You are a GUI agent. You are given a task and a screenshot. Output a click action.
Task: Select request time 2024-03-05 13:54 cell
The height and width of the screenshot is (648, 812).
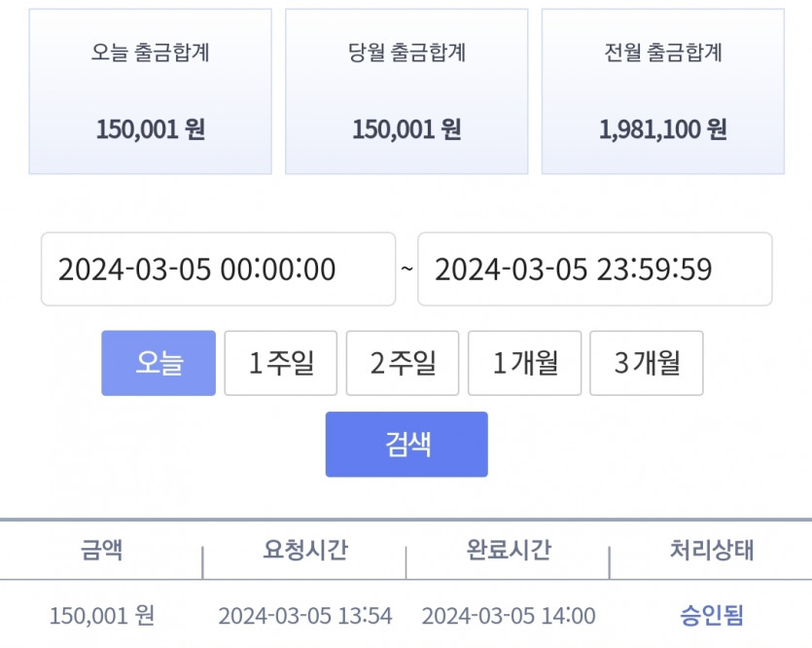(x=305, y=616)
